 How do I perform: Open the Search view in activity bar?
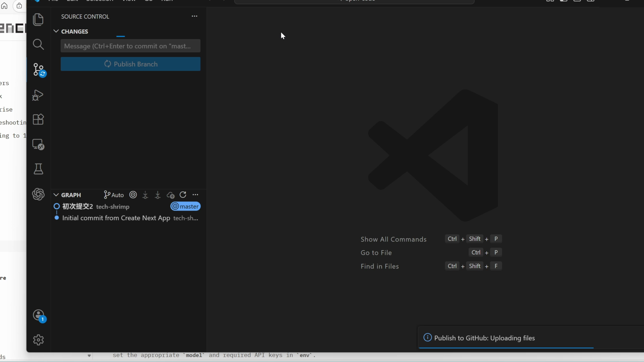pyautogui.click(x=38, y=44)
